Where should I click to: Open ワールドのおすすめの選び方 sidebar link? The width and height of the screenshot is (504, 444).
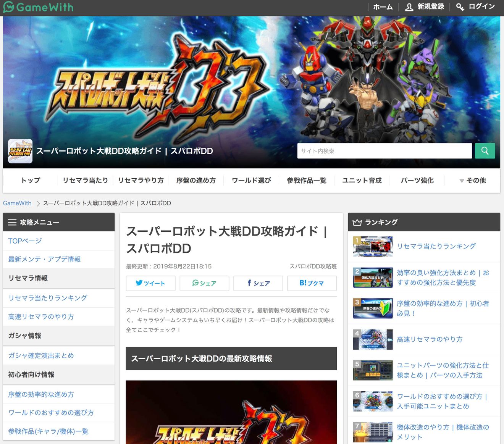[59, 413]
